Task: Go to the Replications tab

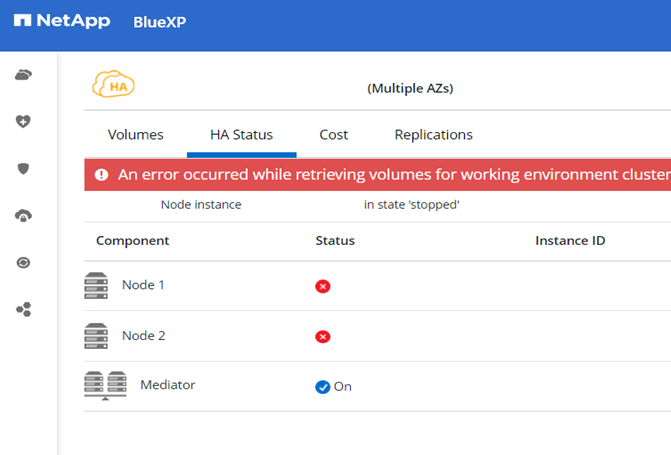Action: click(433, 135)
